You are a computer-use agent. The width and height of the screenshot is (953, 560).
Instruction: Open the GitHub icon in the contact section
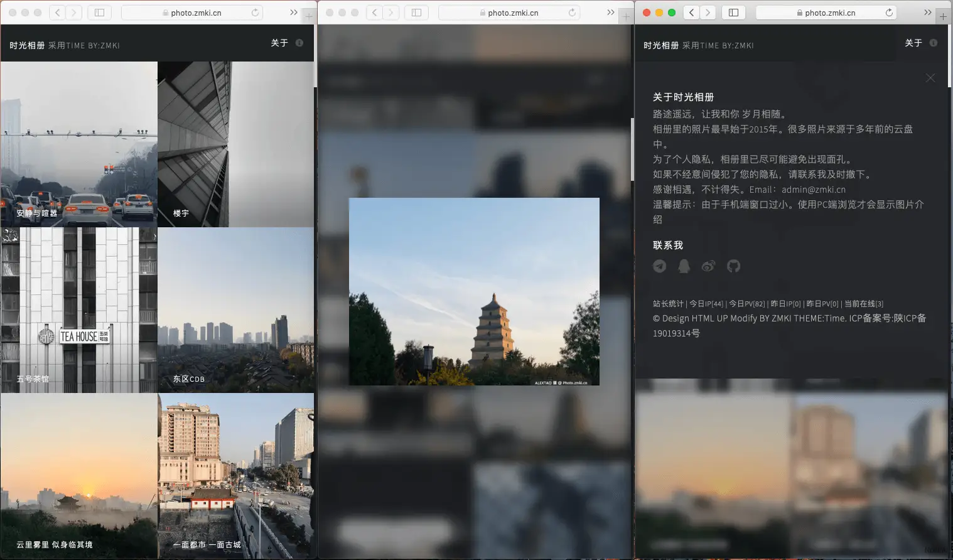tap(733, 266)
